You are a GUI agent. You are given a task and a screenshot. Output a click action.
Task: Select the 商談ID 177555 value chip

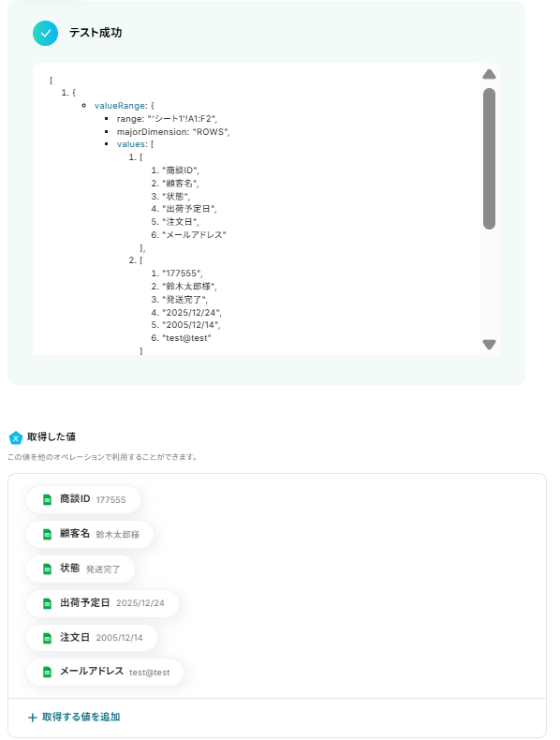coord(83,500)
